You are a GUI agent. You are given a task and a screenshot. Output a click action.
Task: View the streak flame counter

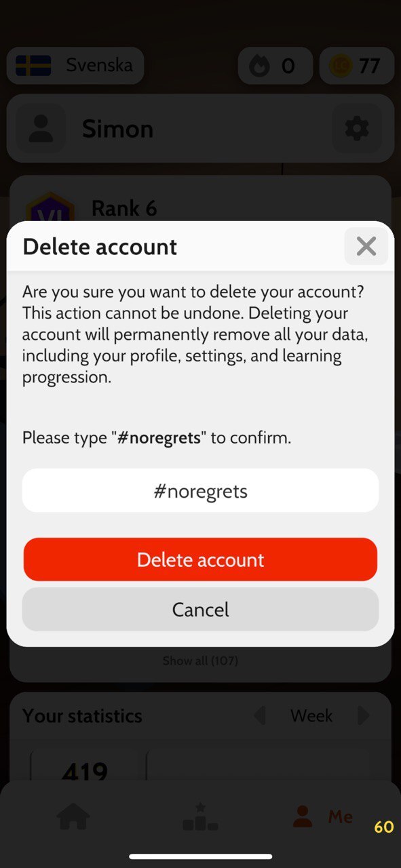[275, 66]
